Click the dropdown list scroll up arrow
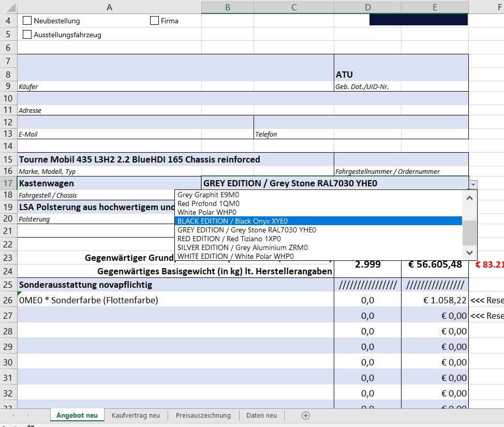 click(x=469, y=198)
